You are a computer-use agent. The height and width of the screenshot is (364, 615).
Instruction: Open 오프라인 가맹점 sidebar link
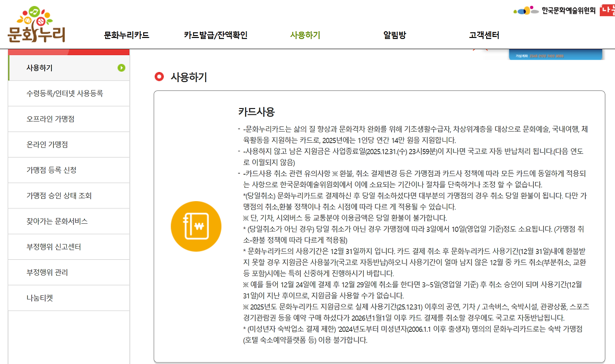[69, 119]
